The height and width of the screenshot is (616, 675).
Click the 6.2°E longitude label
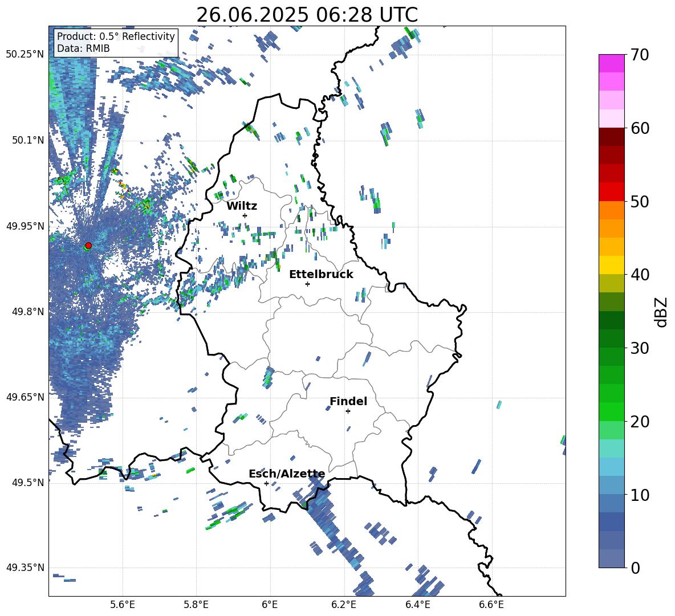[x=344, y=605]
